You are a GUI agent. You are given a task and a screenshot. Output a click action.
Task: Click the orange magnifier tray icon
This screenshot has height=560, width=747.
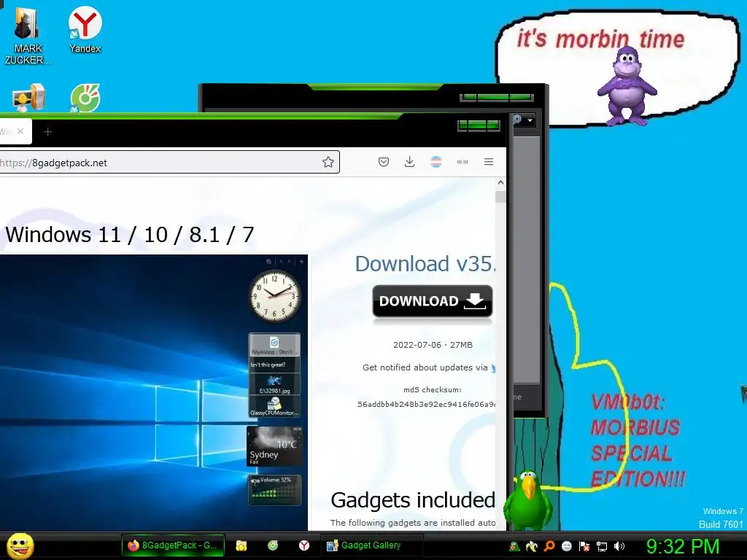[x=549, y=546]
